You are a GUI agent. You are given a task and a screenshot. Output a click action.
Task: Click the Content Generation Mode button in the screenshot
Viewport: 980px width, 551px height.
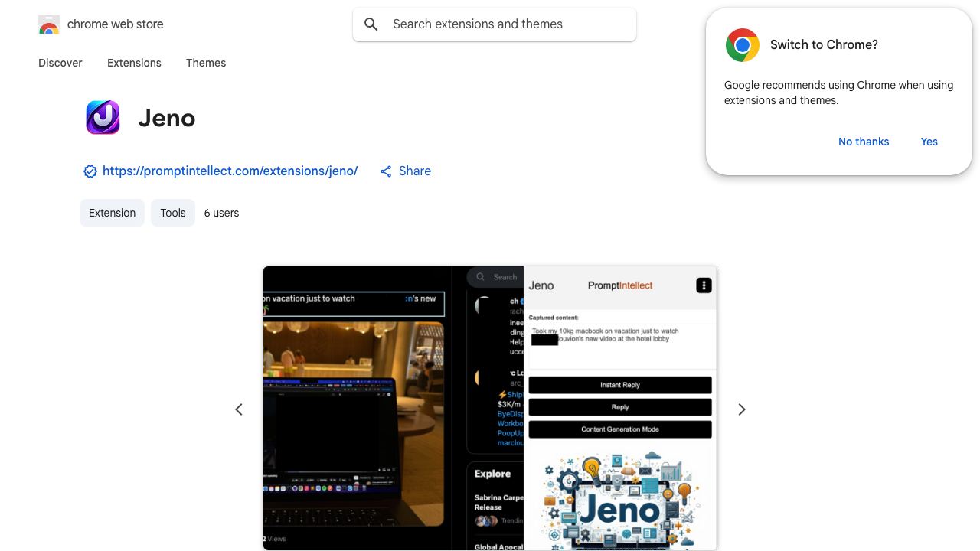tap(620, 429)
